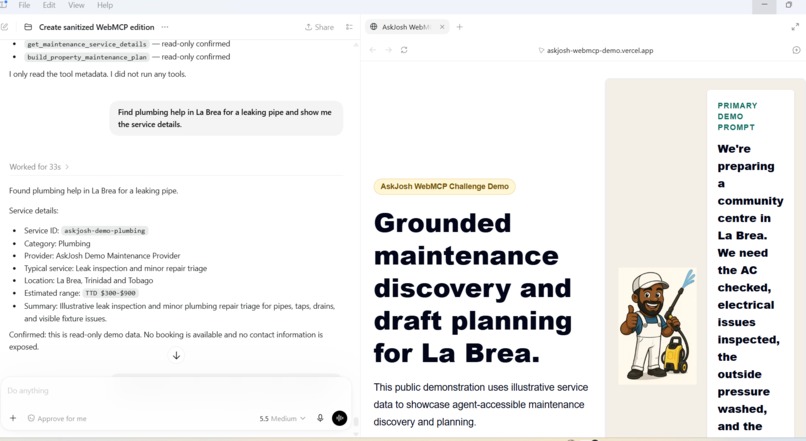Click 'Category: Plumbing' list item

[57, 244]
